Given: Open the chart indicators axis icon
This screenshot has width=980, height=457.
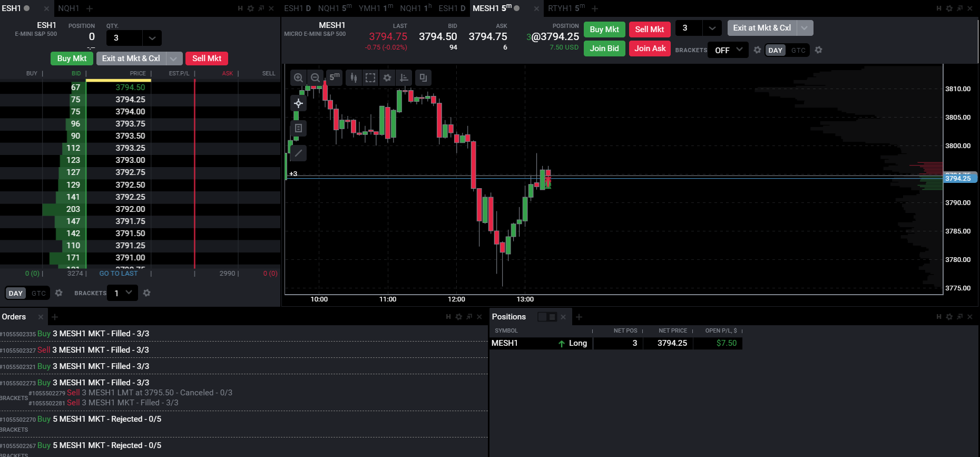Looking at the screenshot, I should 404,77.
